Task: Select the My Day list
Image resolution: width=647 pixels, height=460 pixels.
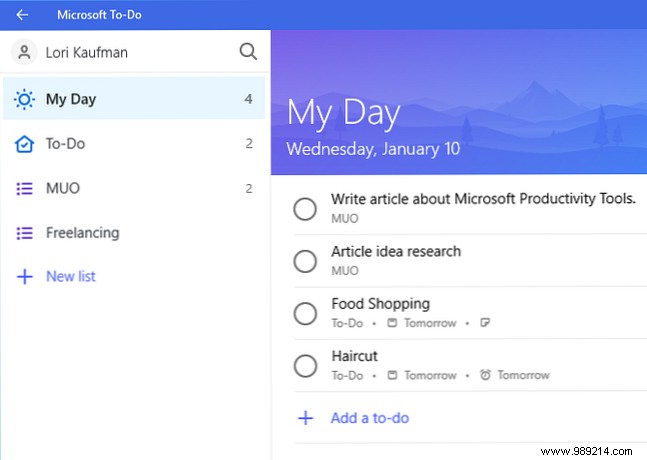Action: [x=134, y=99]
